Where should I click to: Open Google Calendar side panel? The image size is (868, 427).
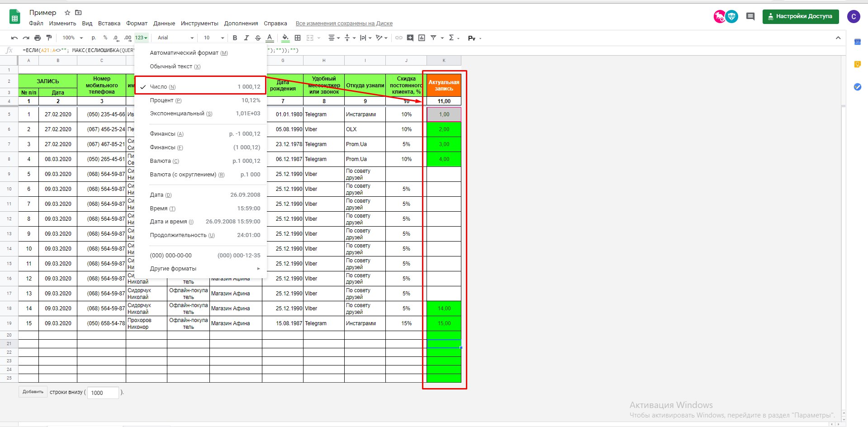coord(857,42)
